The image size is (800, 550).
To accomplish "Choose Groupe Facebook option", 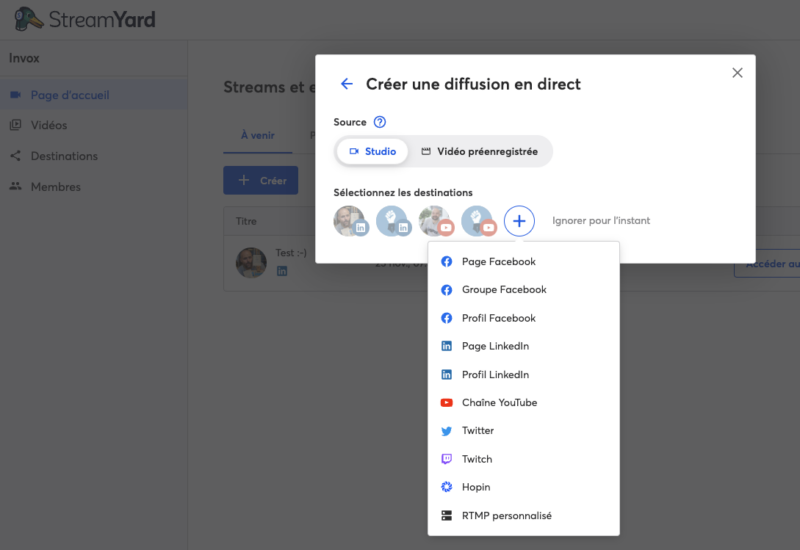I will [523, 290].
